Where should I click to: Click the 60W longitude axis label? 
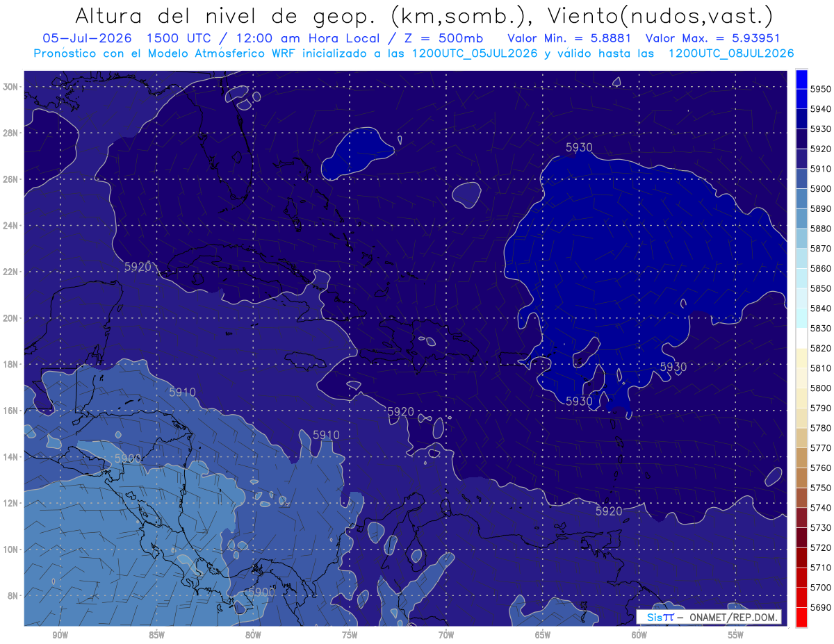pyautogui.click(x=639, y=635)
